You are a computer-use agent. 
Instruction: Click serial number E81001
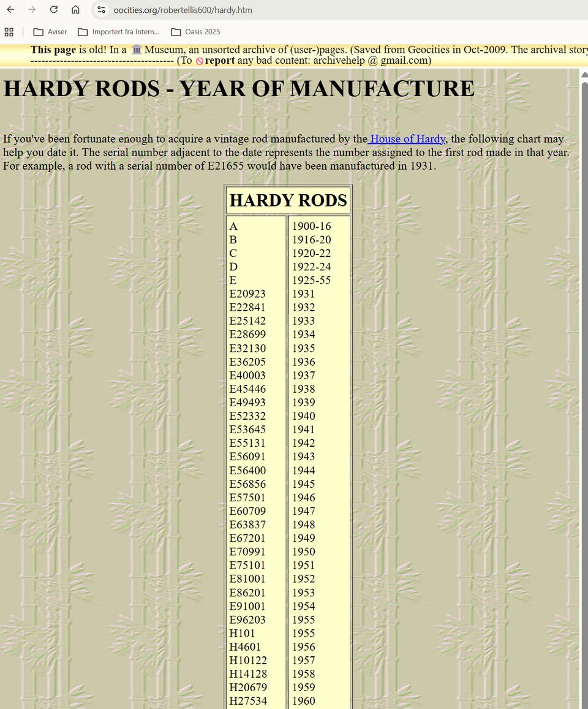pyautogui.click(x=247, y=579)
